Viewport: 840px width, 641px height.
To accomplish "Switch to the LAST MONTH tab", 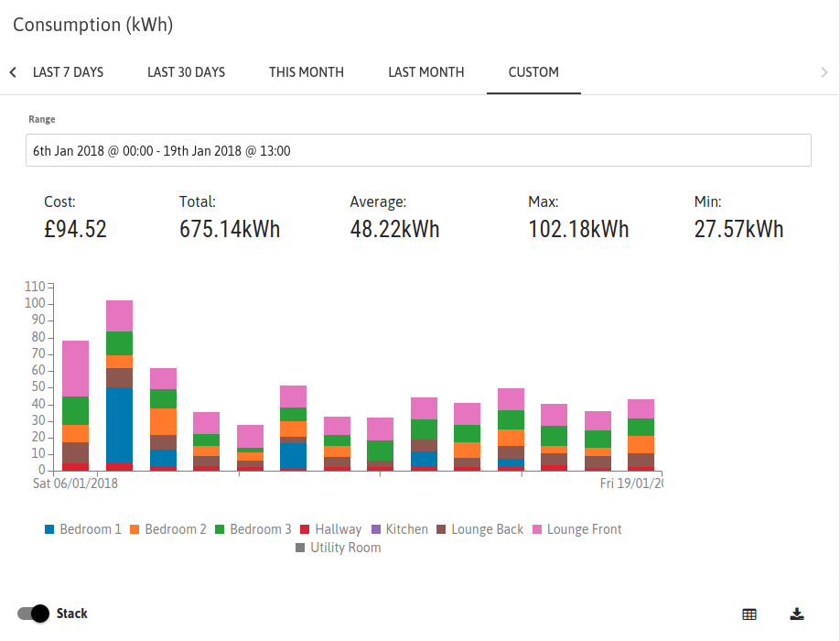I will [426, 72].
